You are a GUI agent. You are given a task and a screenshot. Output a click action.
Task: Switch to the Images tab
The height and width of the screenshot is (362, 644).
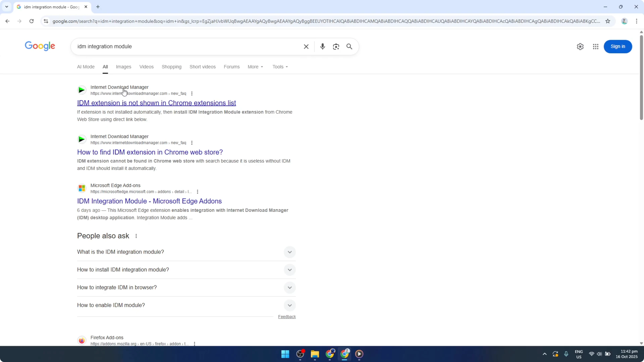[124, 66]
